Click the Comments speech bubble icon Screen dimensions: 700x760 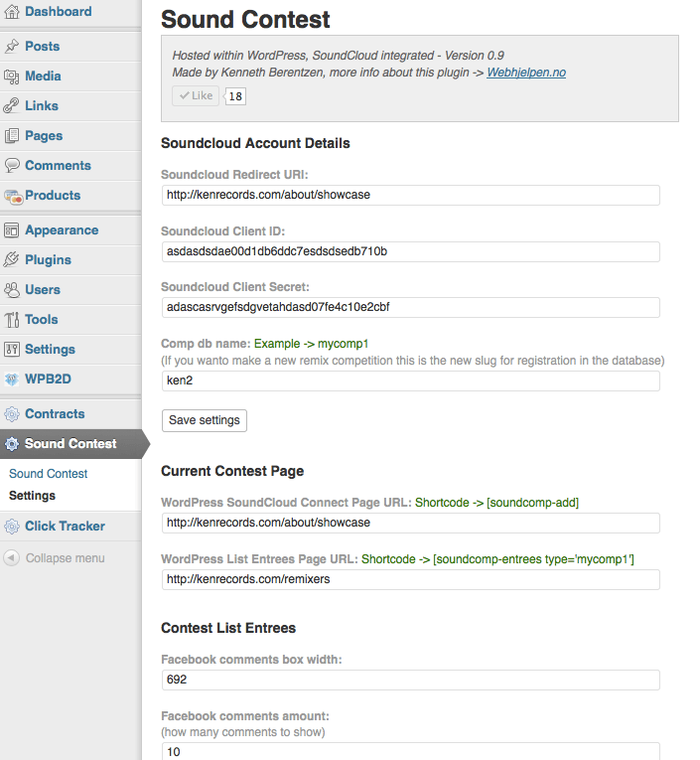click(12, 165)
